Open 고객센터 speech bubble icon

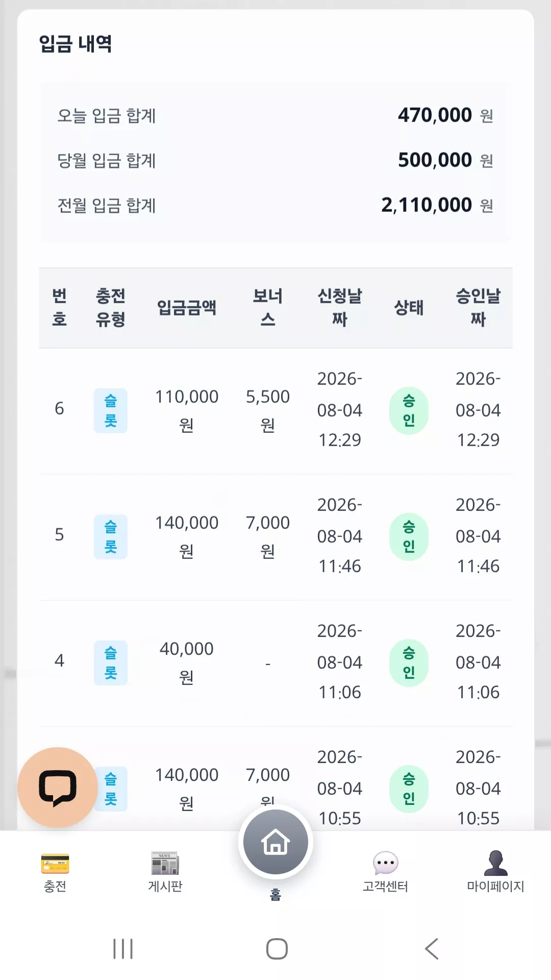pos(386,863)
